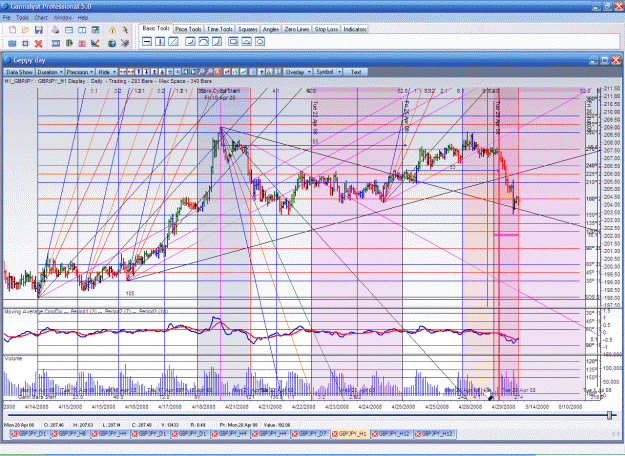Click the chart horizontal scroll slider handle
This screenshot has height=456, width=625.
[x=609, y=415]
